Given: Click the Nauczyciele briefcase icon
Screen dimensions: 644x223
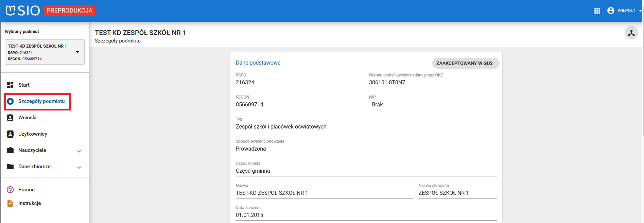Looking at the screenshot, I should coord(10,150).
